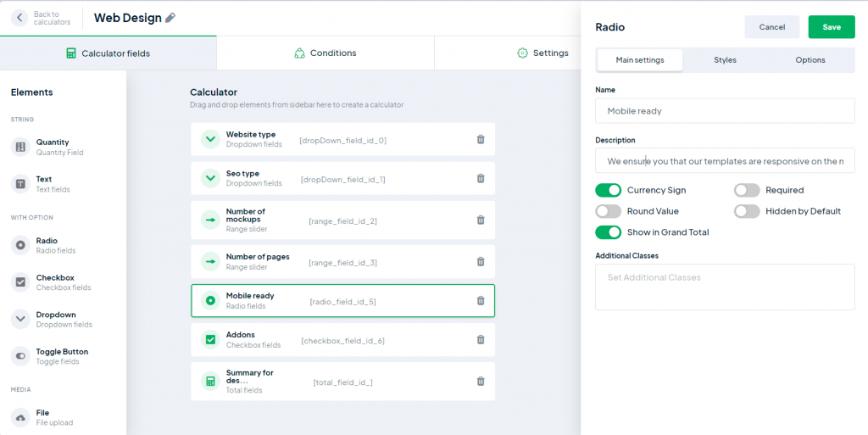Click the calculator icon in Calculator fields tab
868x435 pixels.
click(71, 53)
